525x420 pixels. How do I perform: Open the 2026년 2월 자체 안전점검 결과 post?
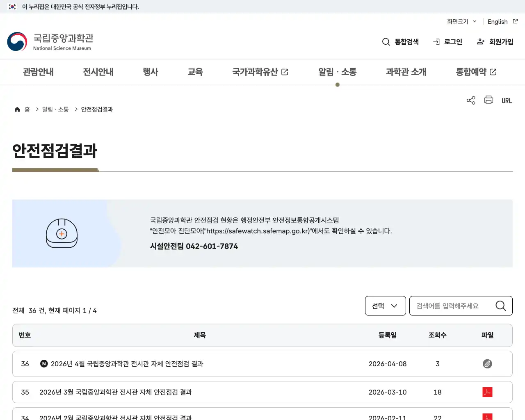[x=115, y=417]
